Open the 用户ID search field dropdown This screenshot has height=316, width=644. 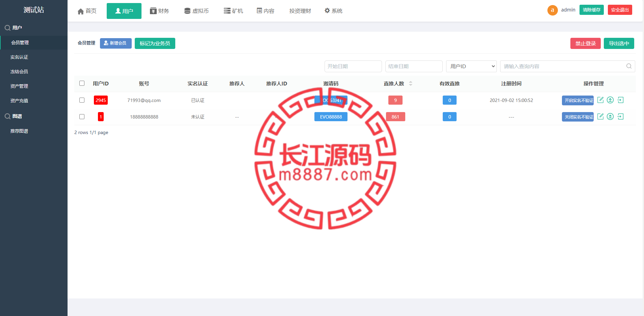tap(471, 66)
